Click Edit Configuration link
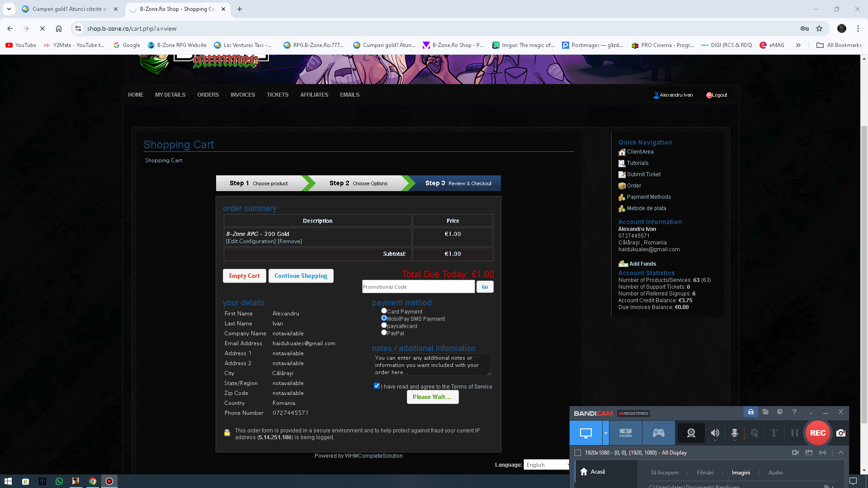This screenshot has width=868, height=488. tap(251, 241)
